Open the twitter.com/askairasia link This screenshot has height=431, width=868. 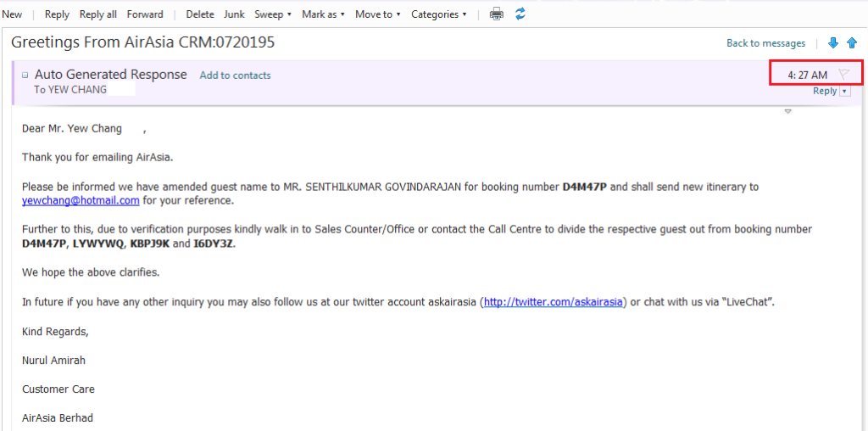[x=554, y=302]
